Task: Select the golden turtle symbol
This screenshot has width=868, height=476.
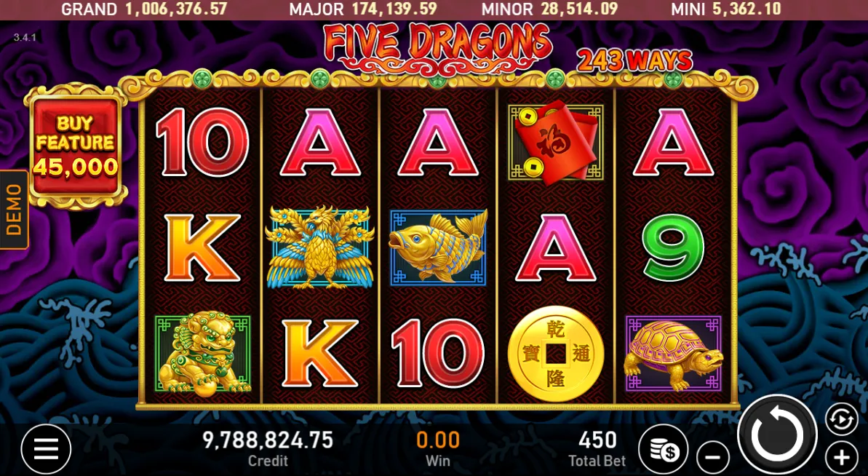Action: pos(674,354)
